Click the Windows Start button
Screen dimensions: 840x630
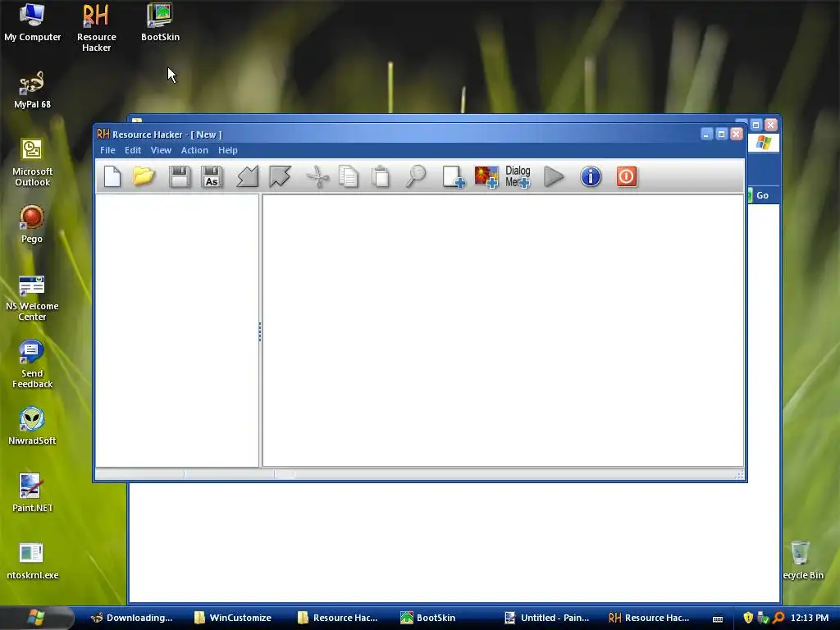coord(36,618)
